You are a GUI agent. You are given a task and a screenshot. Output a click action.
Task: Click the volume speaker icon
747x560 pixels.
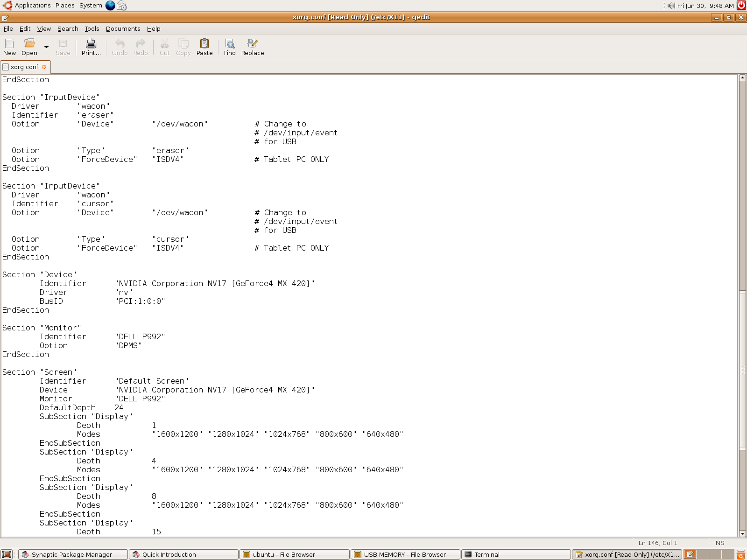pyautogui.click(x=671, y=6)
